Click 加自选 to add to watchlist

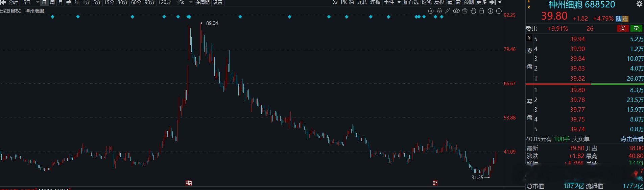411,2
